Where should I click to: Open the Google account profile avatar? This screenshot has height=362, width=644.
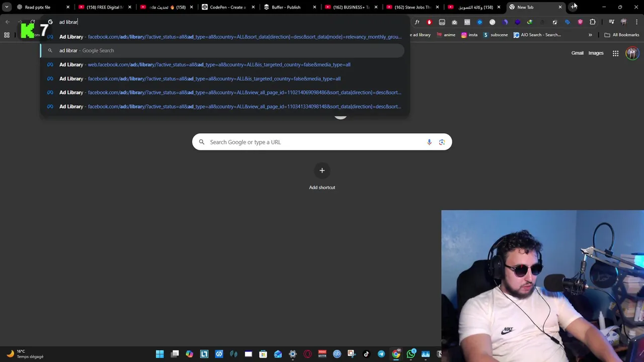632,53
